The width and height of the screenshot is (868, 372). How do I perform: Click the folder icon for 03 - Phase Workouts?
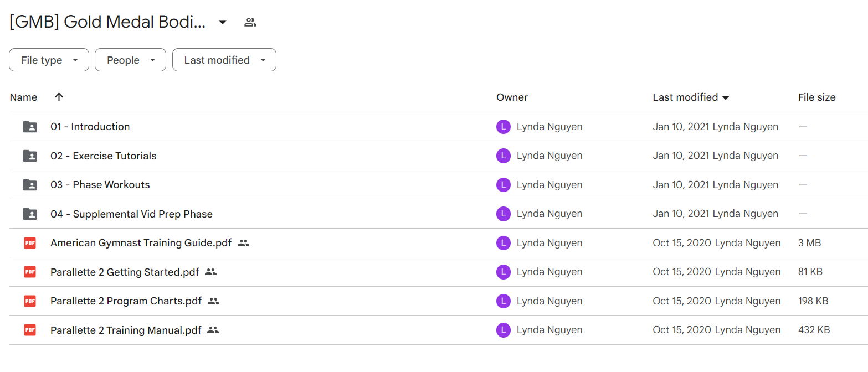click(30, 185)
